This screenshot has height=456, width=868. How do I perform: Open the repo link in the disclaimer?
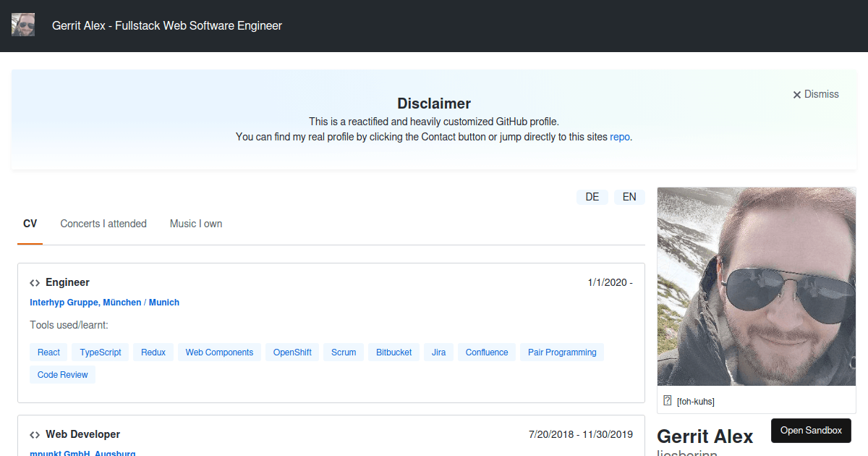point(618,136)
